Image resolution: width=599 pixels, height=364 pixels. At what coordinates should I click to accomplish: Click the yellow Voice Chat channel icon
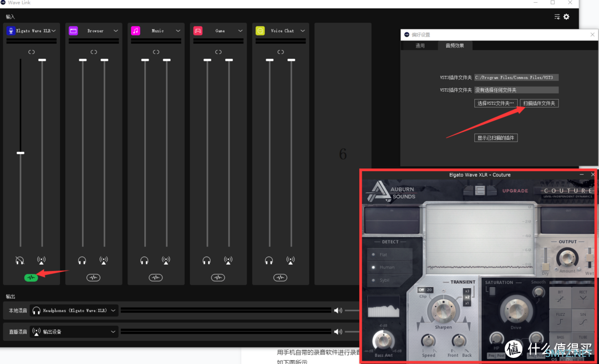click(x=260, y=31)
